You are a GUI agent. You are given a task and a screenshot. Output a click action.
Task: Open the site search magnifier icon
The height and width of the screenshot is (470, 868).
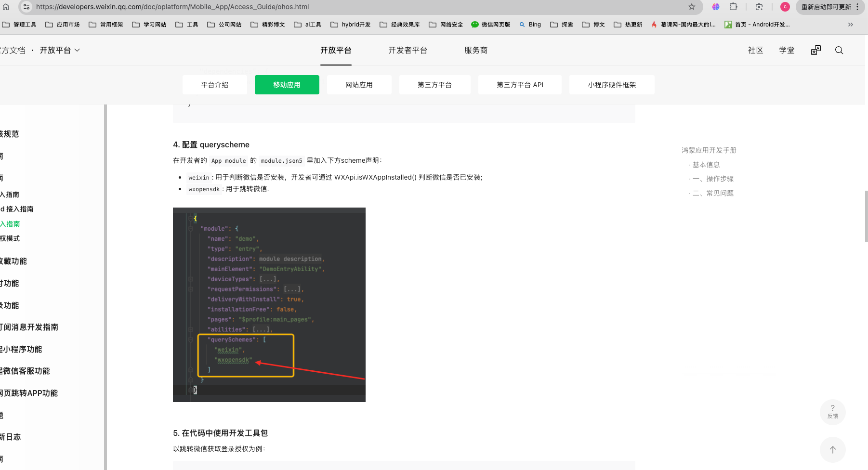(839, 50)
